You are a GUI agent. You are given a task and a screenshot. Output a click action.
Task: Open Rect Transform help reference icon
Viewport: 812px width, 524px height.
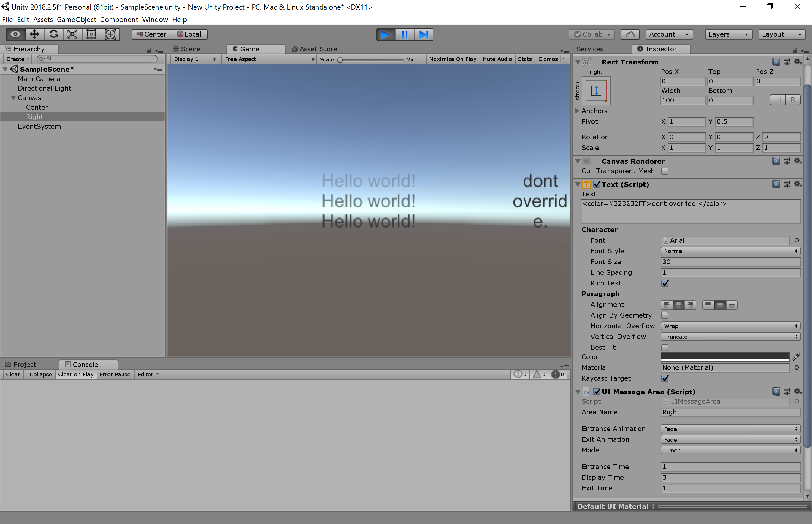[x=775, y=61]
